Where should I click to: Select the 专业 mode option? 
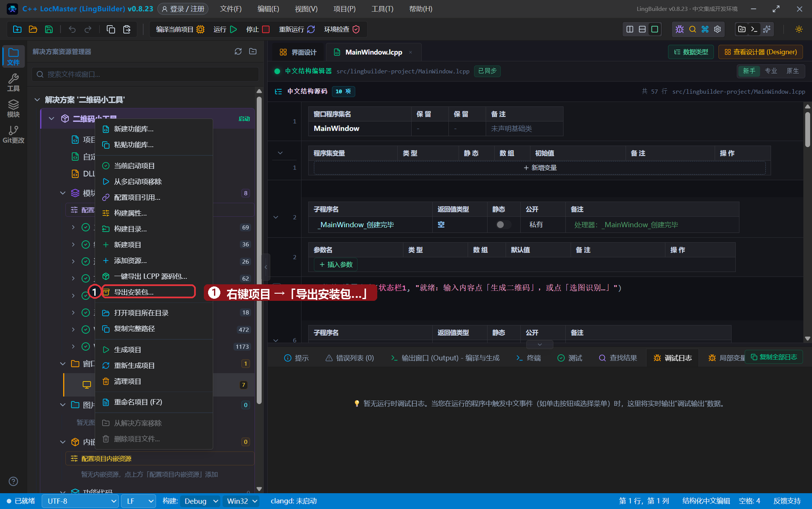[771, 71]
